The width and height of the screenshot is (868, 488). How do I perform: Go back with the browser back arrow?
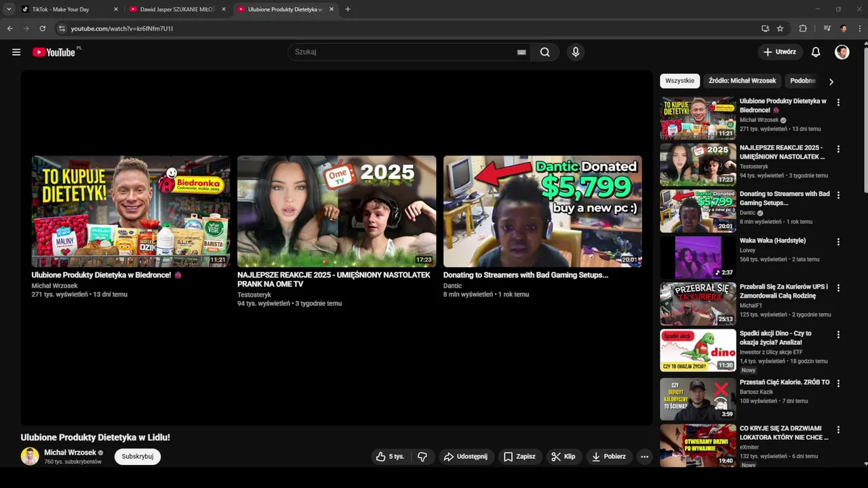click(10, 28)
